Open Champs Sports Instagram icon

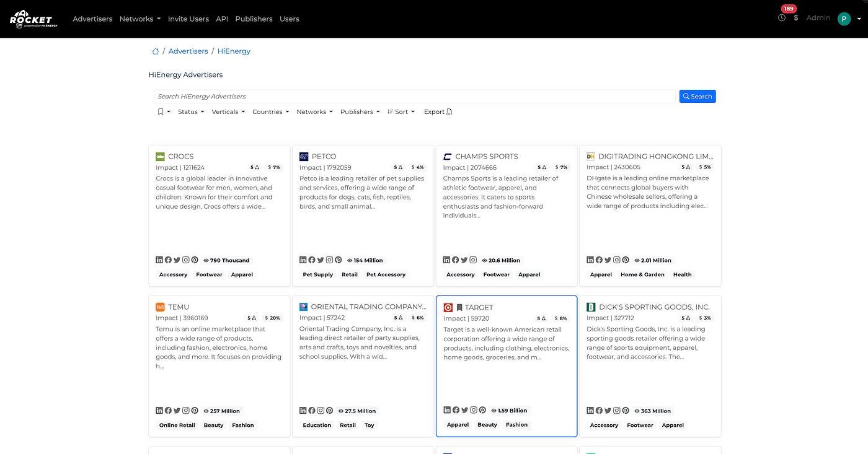click(x=473, y=260)
